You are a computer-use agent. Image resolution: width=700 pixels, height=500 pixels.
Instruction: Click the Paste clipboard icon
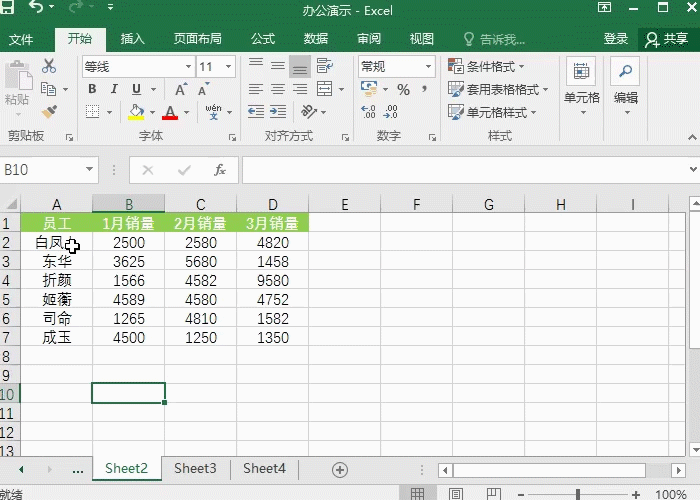(x=17, y=76)
